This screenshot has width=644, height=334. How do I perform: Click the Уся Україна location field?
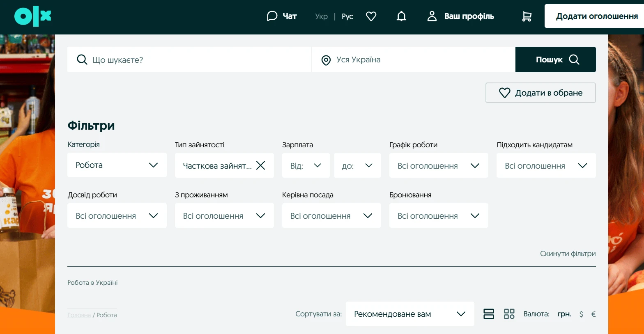click(414, 59)
